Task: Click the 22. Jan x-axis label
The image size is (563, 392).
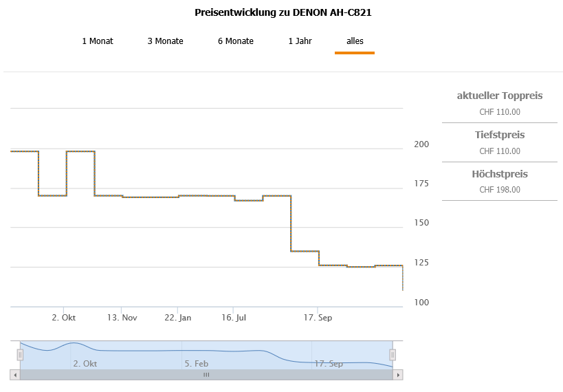Action: click(178, 318)
